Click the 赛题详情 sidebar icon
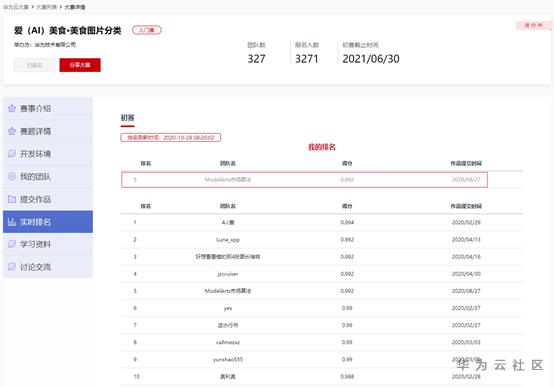Viewport: 554px width, 387px height. (12, 131)
